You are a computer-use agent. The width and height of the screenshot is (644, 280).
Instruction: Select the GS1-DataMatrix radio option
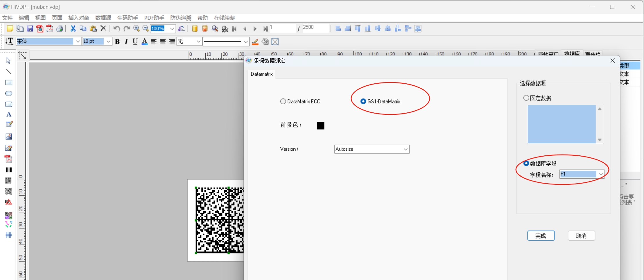coord(380,101)
